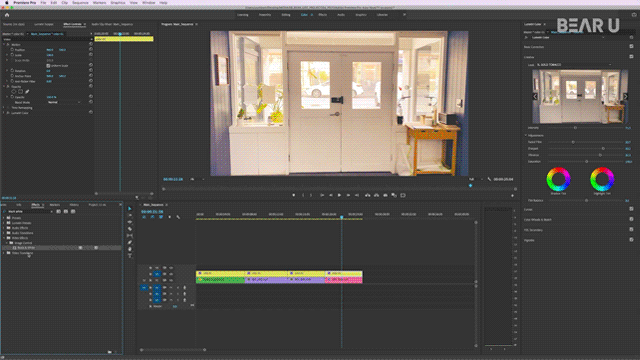640x360 pixels.
Task: Select the Hand tool
Action: click(130, 249)
